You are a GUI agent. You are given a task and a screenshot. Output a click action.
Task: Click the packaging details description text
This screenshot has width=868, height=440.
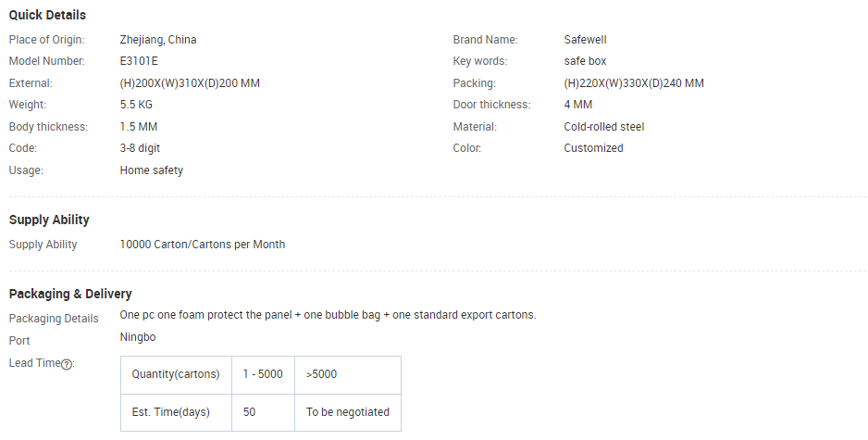coord(329,315)
